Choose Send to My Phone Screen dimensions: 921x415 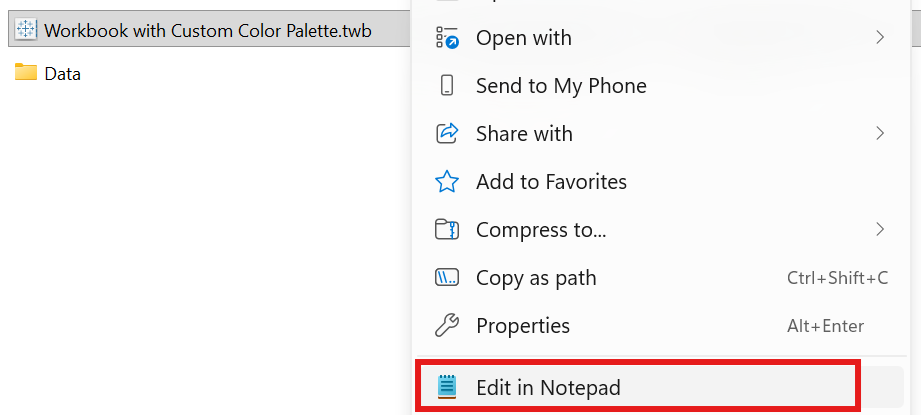561,86
